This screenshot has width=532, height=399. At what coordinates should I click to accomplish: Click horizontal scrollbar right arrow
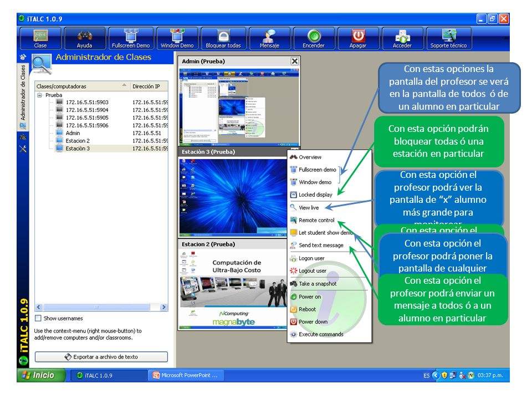click(x=164, y=307)
